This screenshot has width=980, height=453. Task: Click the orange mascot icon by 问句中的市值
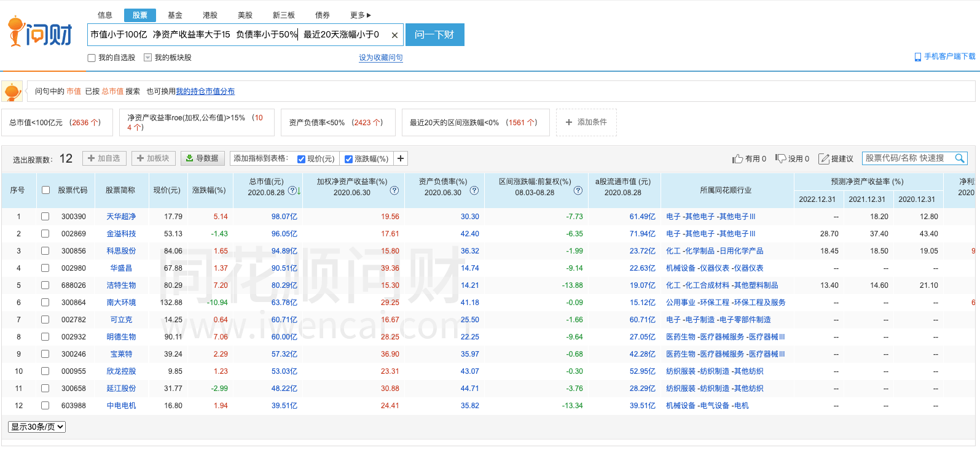tap(12, 91)
